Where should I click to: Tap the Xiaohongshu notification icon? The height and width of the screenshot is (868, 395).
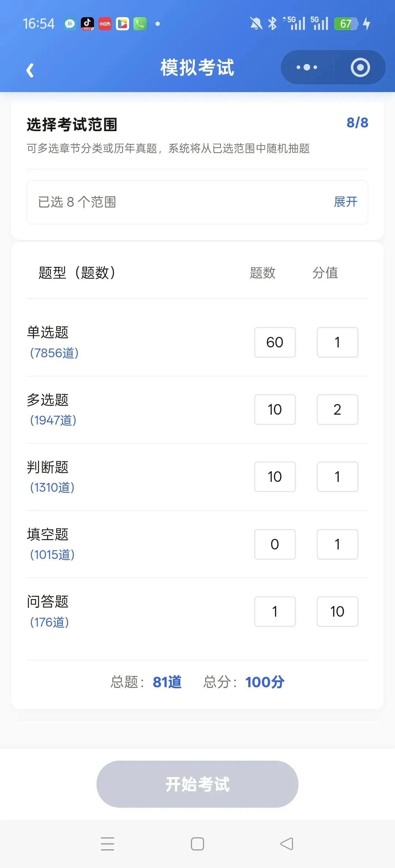point(105,24)
